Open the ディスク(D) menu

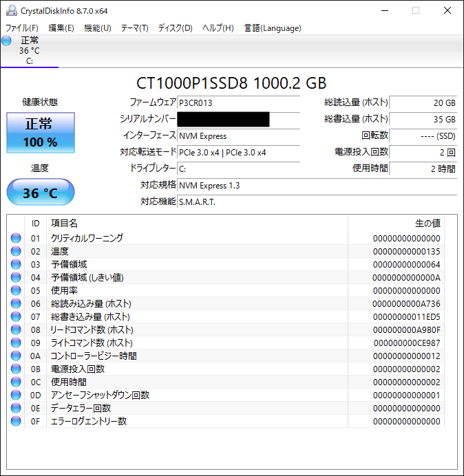click(176, 28)
